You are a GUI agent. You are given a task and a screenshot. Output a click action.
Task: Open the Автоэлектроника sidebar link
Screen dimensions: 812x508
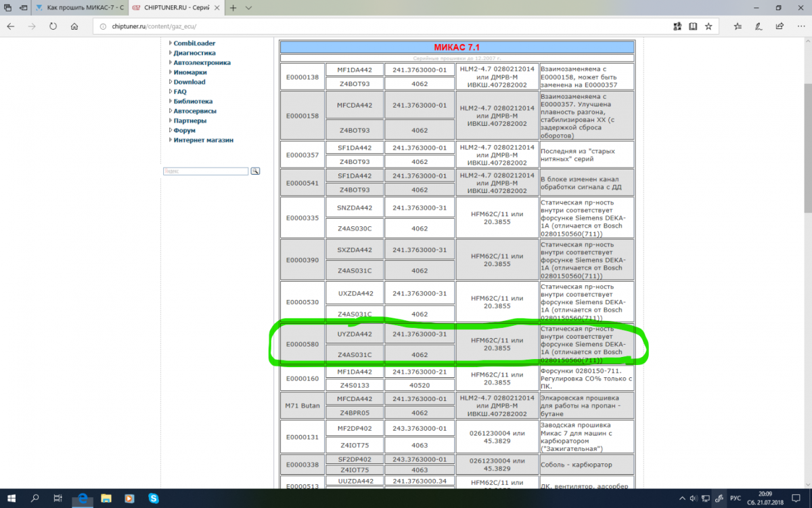[202, 62]
